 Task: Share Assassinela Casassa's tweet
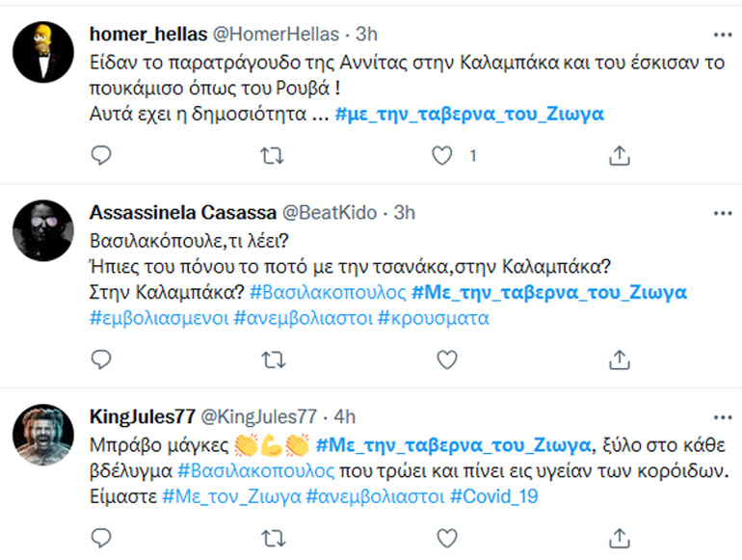(x=621, y=360)
